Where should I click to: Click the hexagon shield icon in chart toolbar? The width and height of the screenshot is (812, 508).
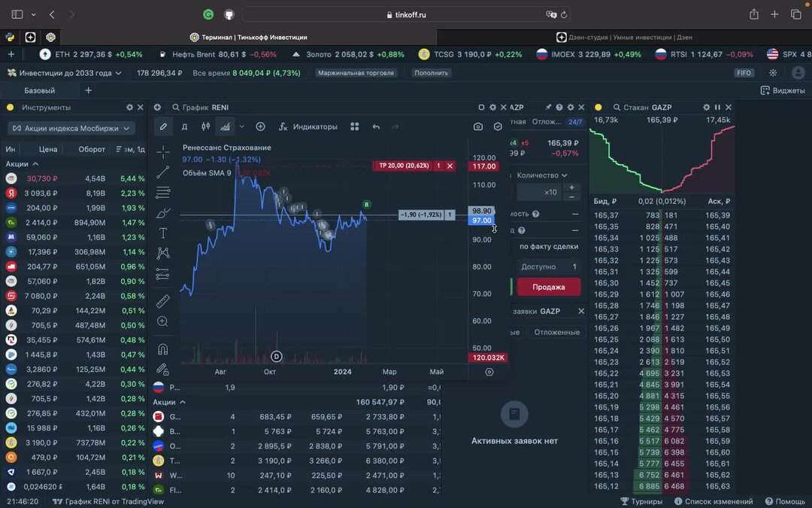(x=498, y=126)
